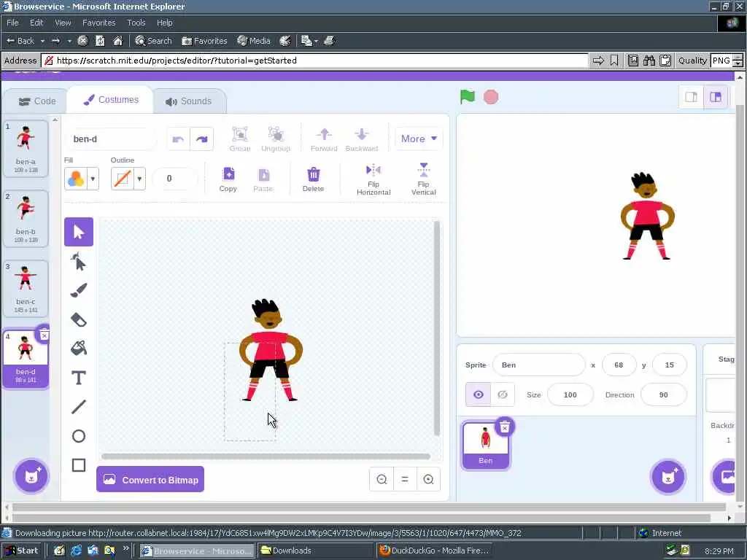Image resolution: width=747 pixels, height=560 pixels.
Task: Flip the costume horizontally
Action: (x=373, y=179)
